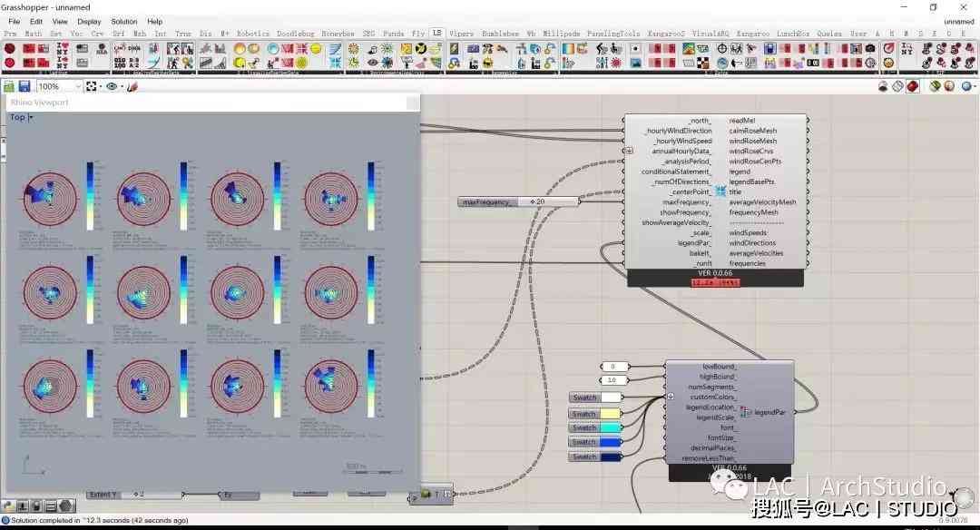Toggle the no preview mode icon
Screen dimensions: 980x530
pos(883,86)
